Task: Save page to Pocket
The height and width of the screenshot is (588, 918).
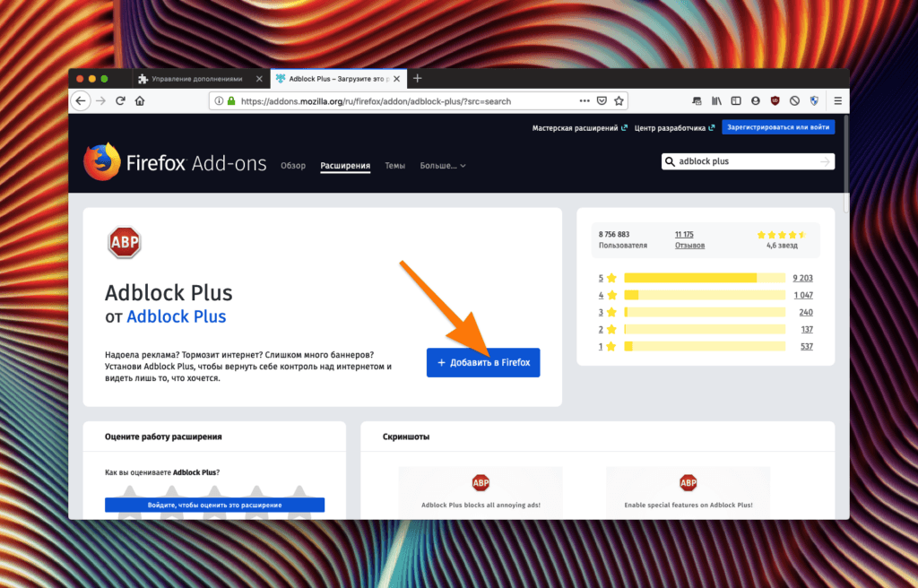Action: pyautogui.click(x=602, y=100)
